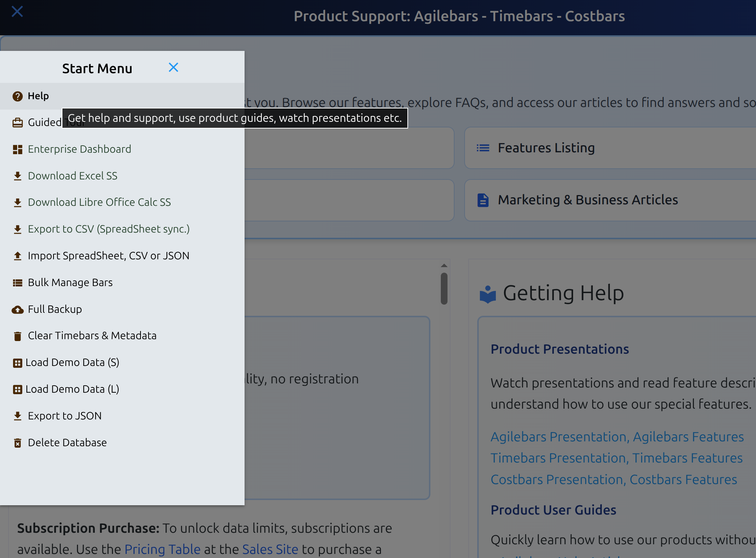Viewport: 756px width, 558px height.
Task: Click the Load Demo Data (S) icon
Action: pyautogui.click(x=17, y=363)
